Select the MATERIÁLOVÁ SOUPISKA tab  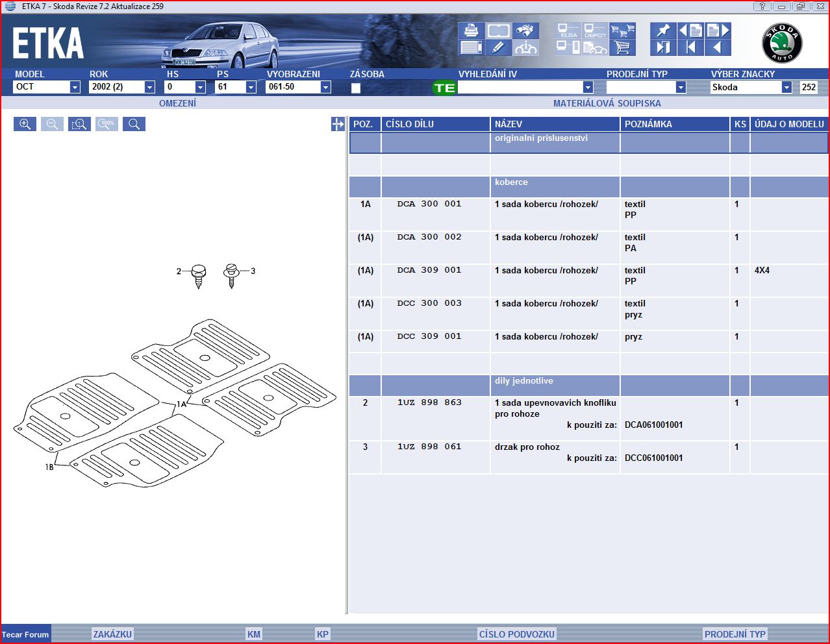607,103
